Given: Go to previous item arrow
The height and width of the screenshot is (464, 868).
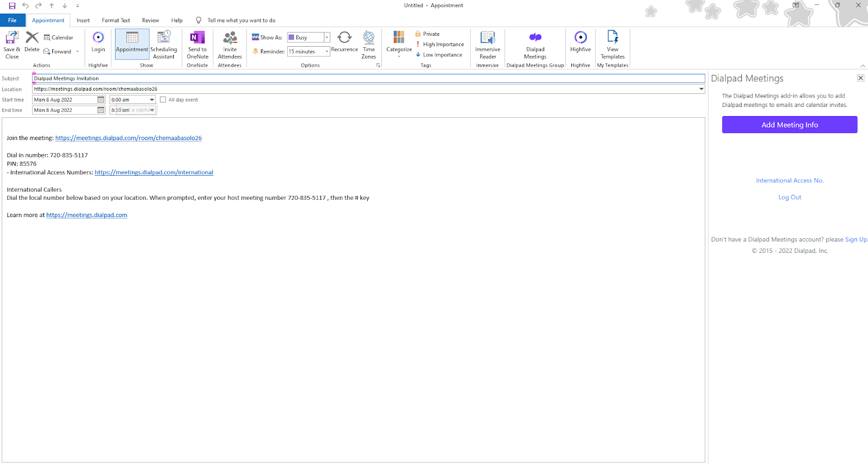Looking at the screenshot, I should point(52,5).
